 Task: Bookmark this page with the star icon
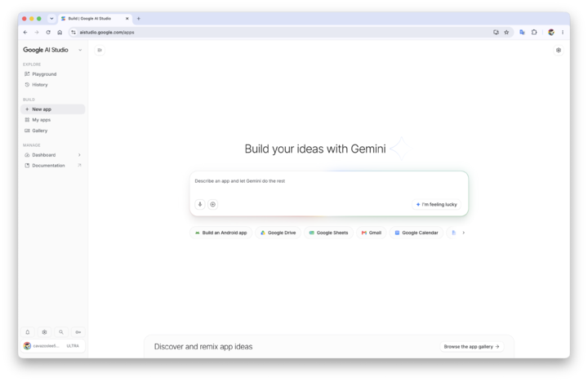pos(506,32)
